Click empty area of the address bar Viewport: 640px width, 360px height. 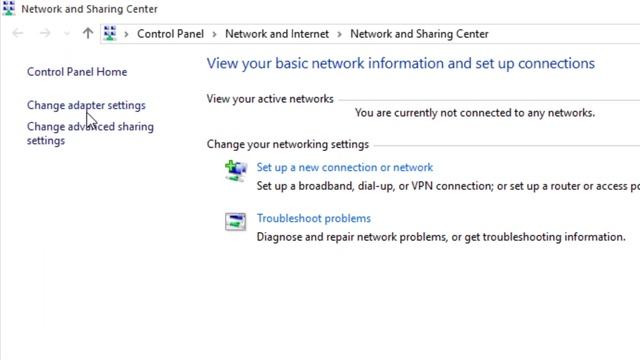coord(563,34)
